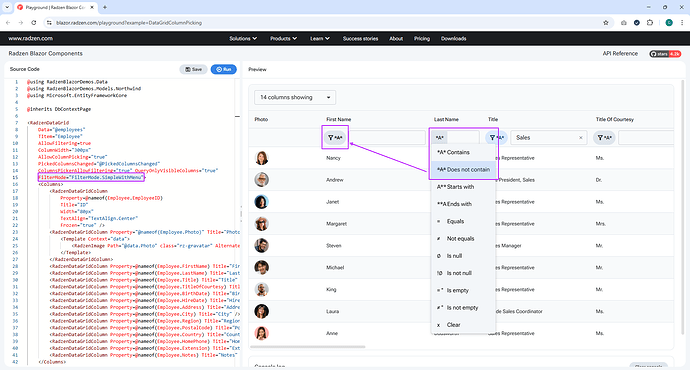Image resolution: width=690 pixels, height=370 pixels.
Task: Choose Ends with filter operator
Action: [x=463, y=204]
